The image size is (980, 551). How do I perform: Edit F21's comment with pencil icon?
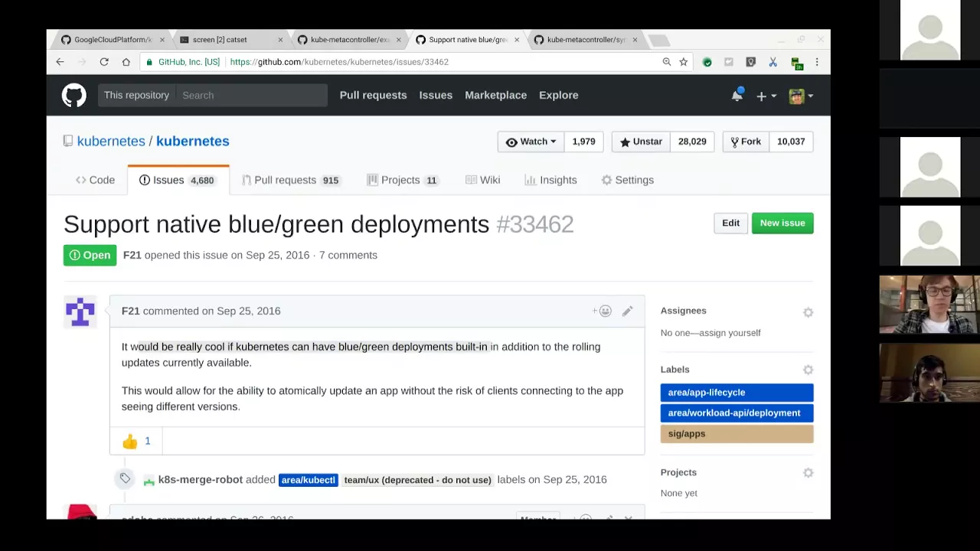click(627, 311)
